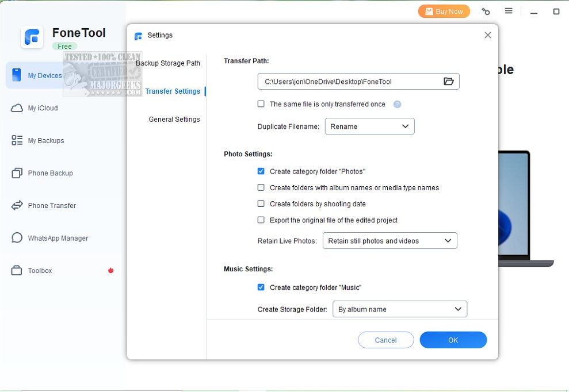Screen dimensions: 569x392
Task: Open the Create Storage Folder dropdown
Action: pyautogui.click(x=399, y=309)
